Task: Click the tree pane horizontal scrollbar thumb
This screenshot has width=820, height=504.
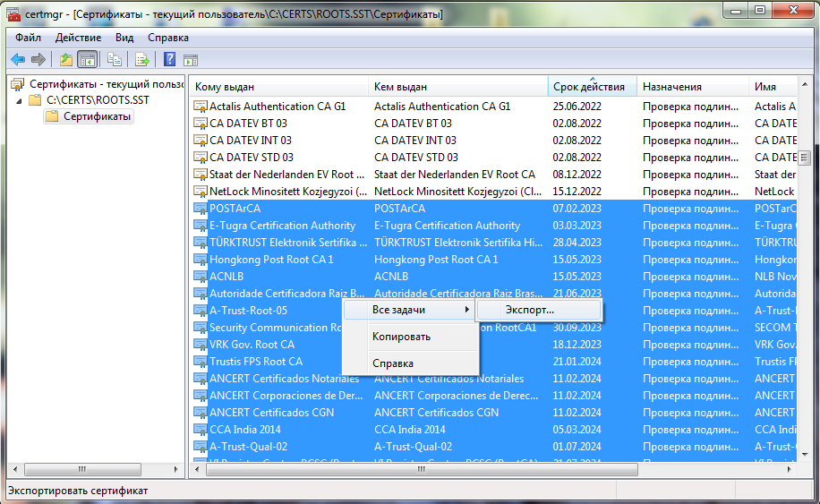Action: point(82,469)
